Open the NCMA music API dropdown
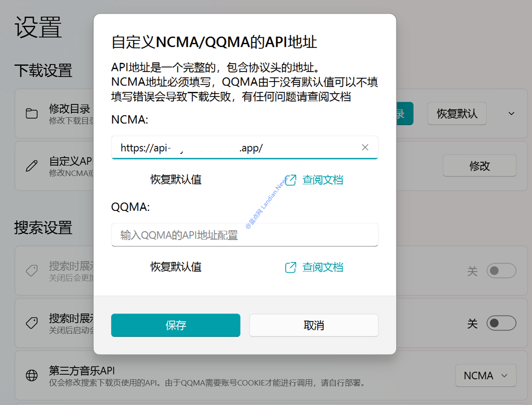 click(x=485, y=375)
